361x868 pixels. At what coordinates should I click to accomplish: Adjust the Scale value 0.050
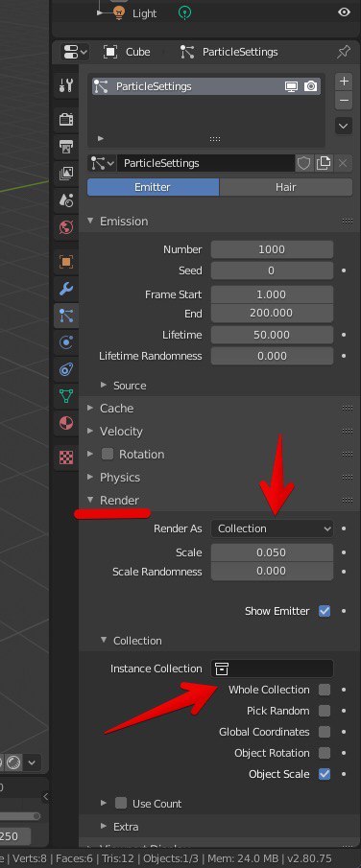coord(272,552)
